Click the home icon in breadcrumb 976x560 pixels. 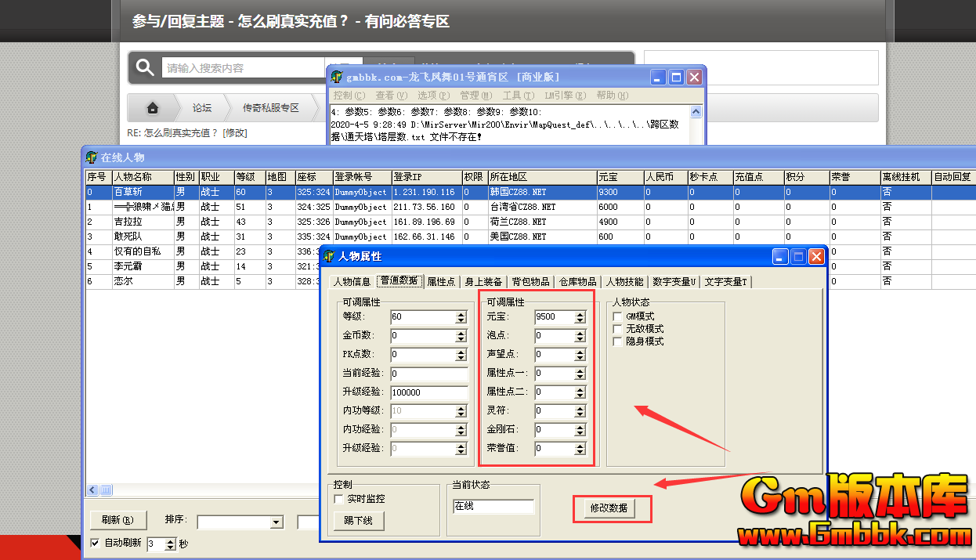[x=153, y=108]
